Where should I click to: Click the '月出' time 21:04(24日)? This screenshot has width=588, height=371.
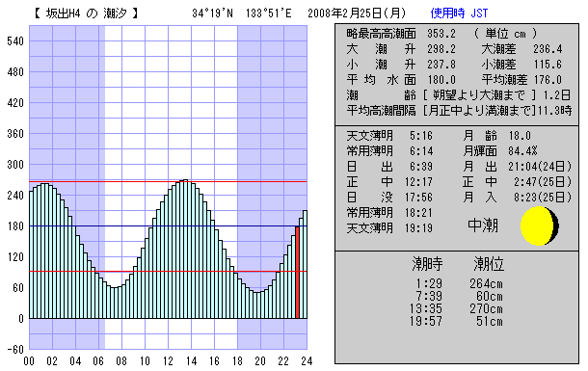tap(540, 167)
